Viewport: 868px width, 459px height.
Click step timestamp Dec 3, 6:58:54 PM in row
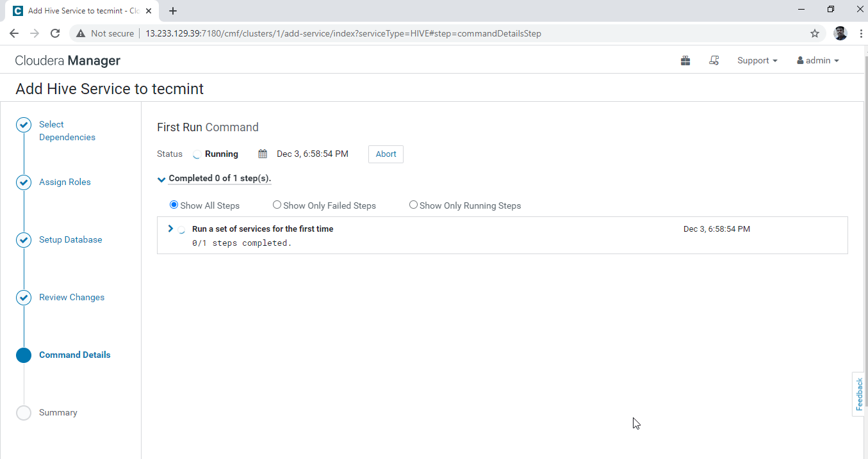717,229
